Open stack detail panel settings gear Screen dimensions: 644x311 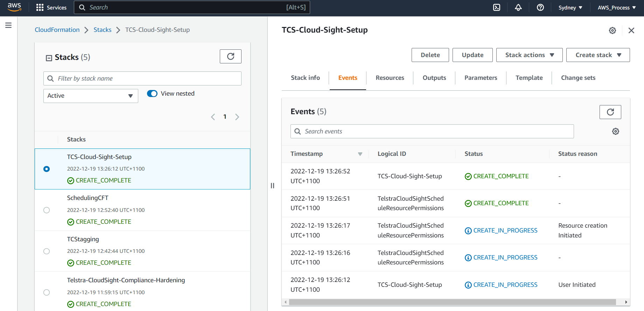pos(612,30)
